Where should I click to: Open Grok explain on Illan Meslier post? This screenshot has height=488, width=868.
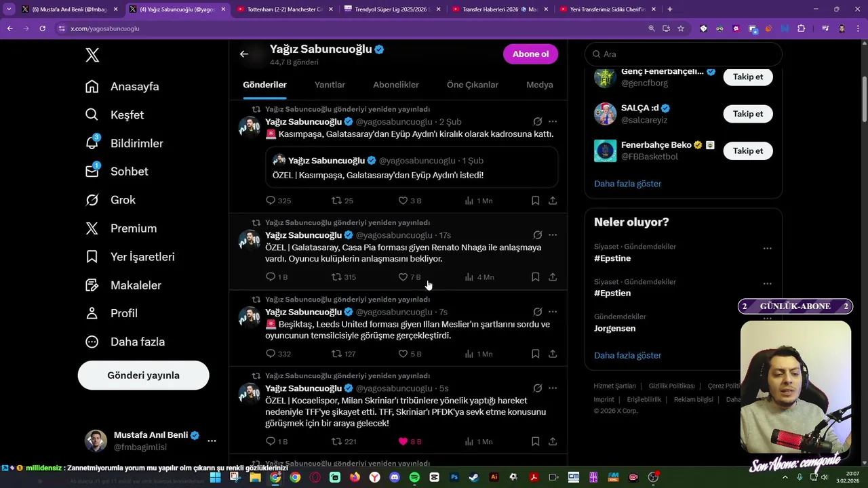click(537, 312)
